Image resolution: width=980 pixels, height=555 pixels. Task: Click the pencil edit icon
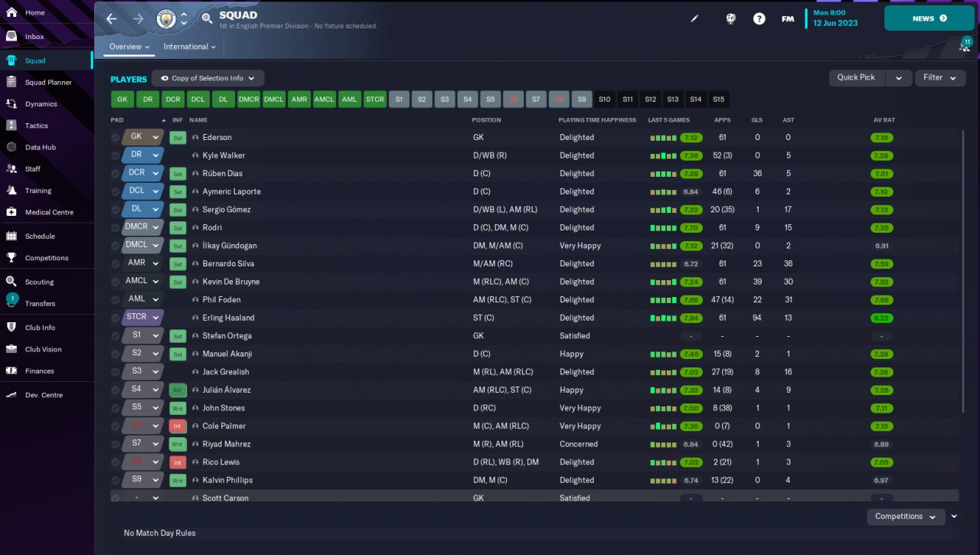coord(694,18)
